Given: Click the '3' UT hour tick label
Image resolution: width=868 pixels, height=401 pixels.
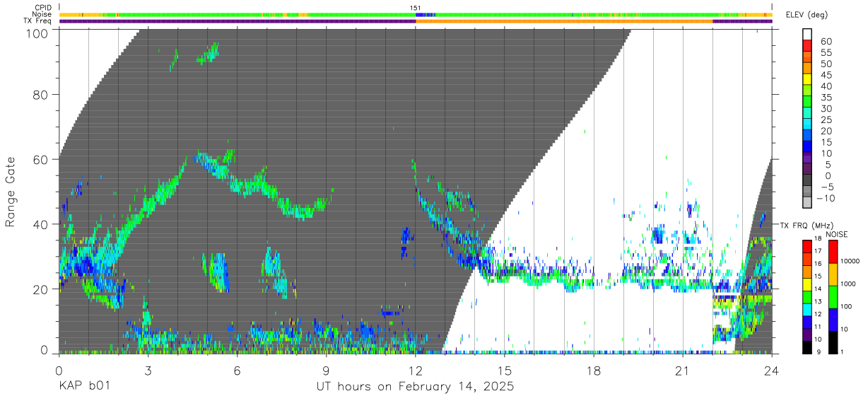Looking at the screenshot, I should [x=148, y=371].
